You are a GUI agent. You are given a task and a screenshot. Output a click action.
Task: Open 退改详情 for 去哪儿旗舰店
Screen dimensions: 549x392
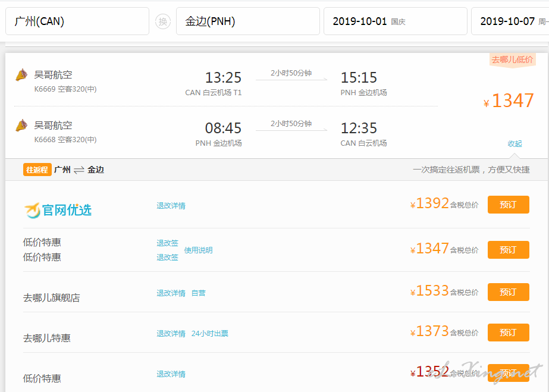point(171,293)
